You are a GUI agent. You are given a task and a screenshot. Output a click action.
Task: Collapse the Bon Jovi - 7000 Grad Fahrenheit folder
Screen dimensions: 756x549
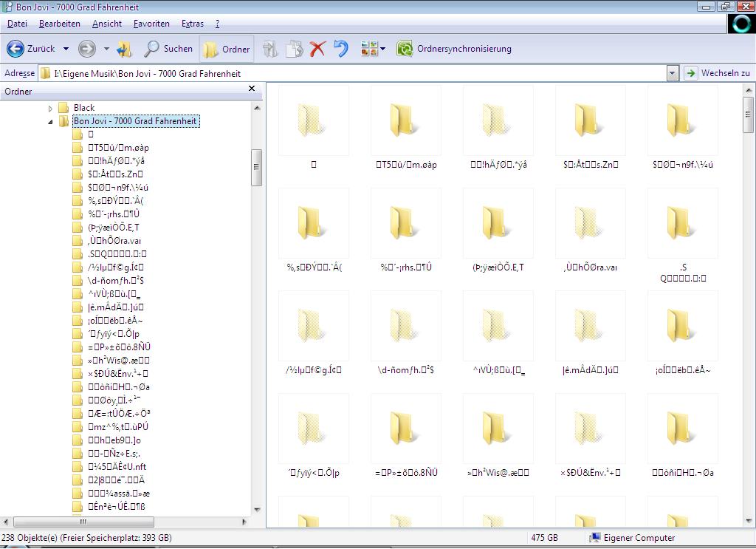(x=50, y=121)
